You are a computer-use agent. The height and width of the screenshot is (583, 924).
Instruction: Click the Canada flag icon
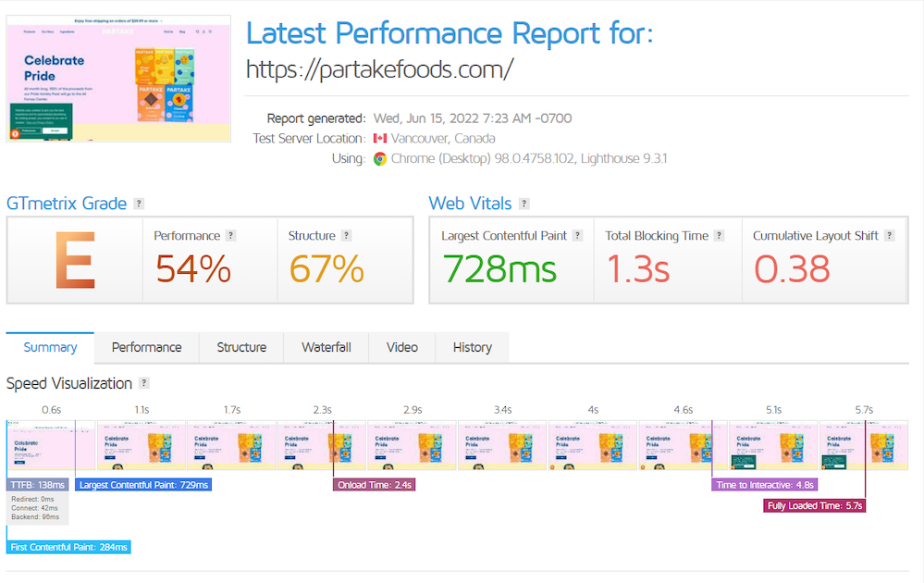click(x=380, y=138)
